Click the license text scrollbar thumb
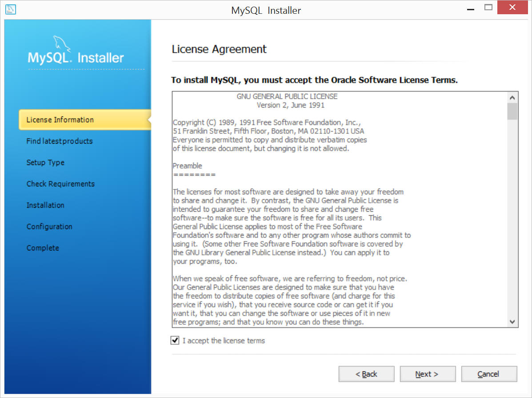Image resolution: width=532 pixels, height=398 pixels. [512, 111]
